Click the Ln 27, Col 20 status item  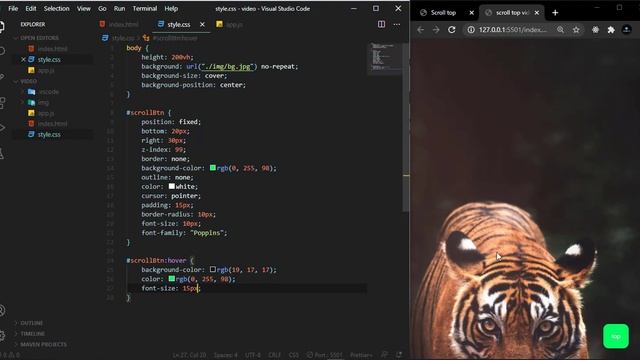(189, 355)
